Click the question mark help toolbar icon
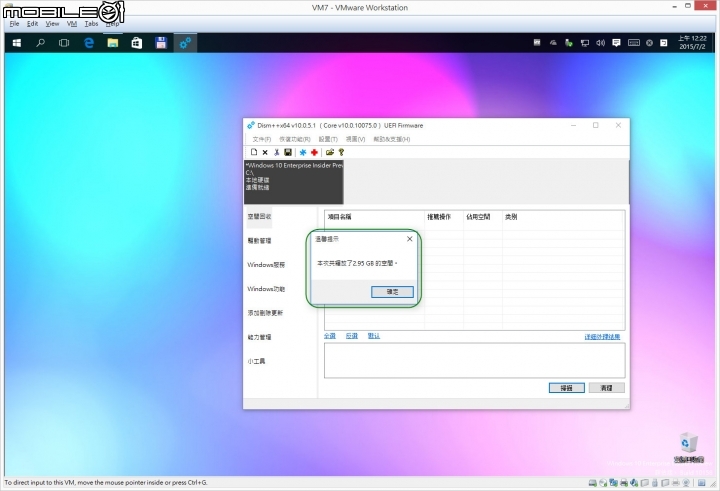Viewport: 720px width, 491px height. coord(341,152)
